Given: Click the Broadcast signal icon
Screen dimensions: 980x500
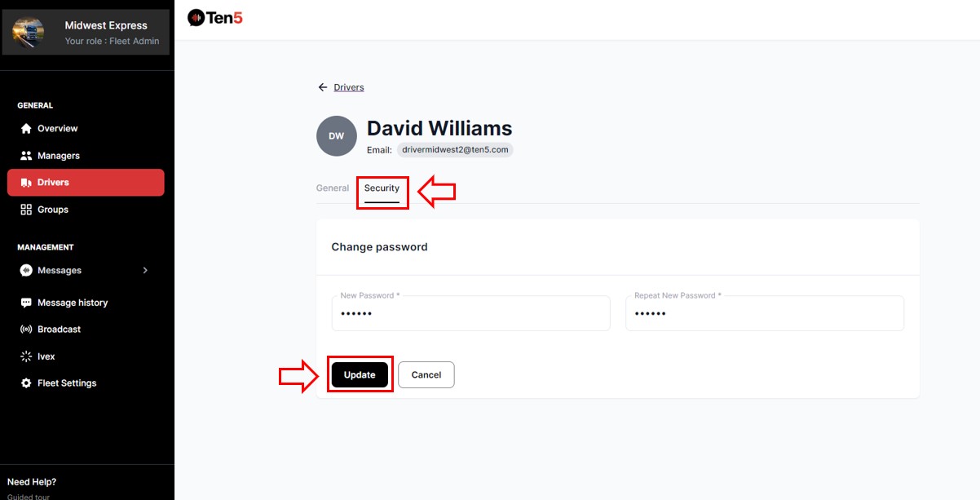Looking at the screenshot, I should click(26, 330).
